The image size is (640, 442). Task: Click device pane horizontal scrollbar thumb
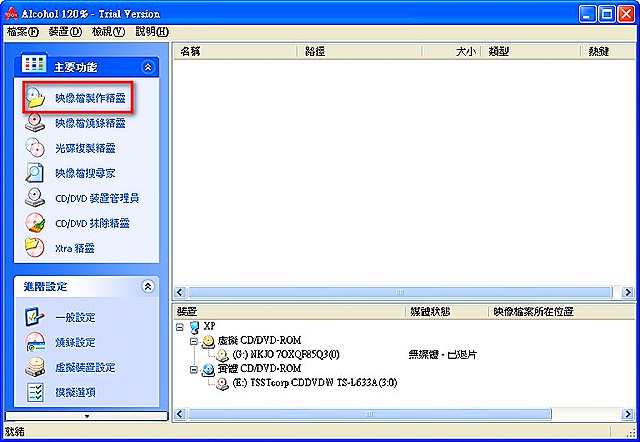click(x=369, y=414)
